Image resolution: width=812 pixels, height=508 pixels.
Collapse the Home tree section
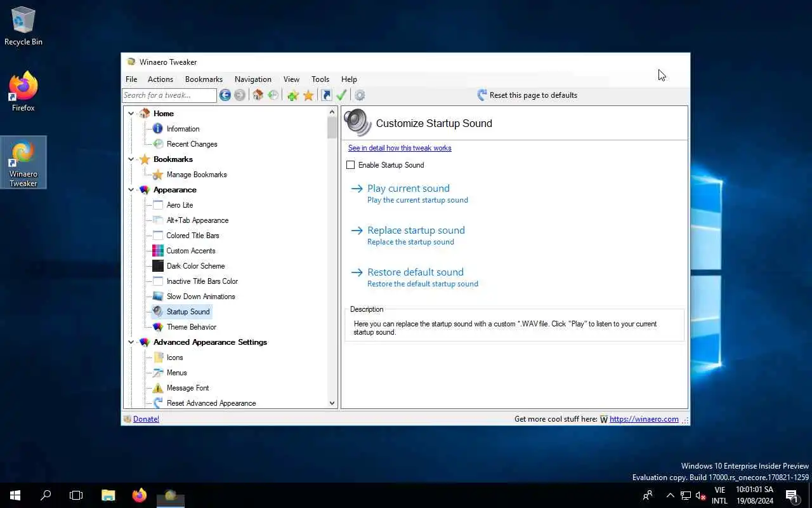pos(131,114)
